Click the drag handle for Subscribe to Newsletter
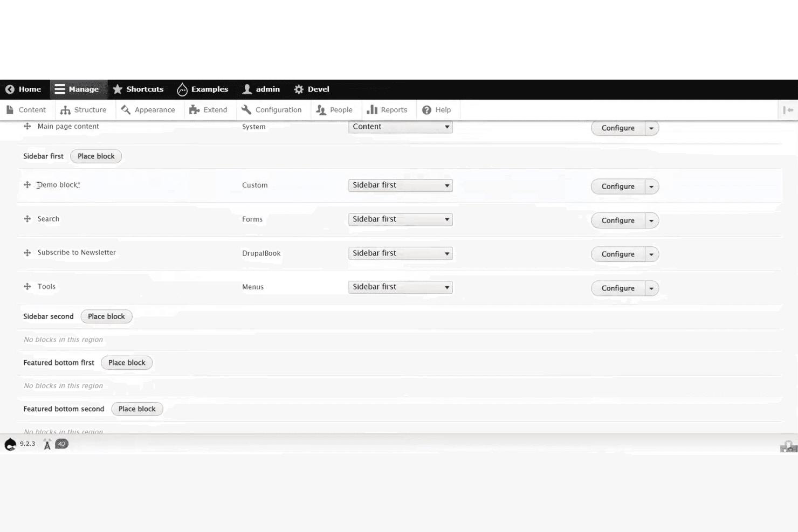 [27, 253]
